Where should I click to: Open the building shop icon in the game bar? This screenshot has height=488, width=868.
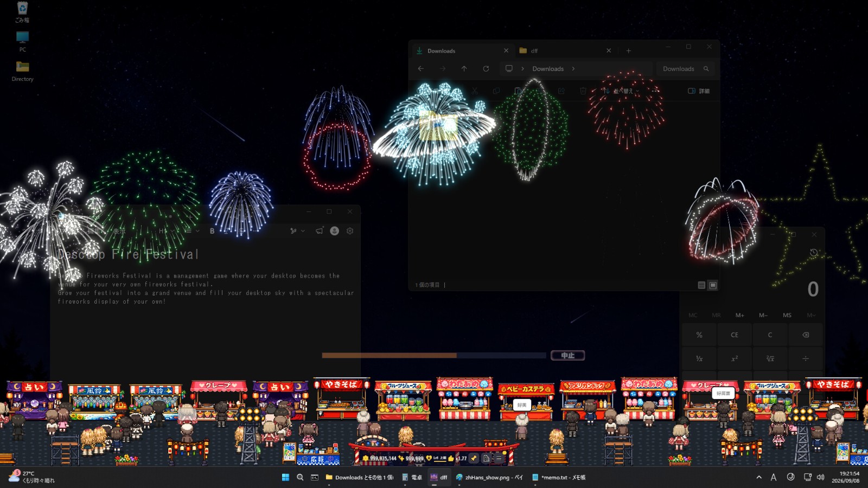[486, 458]
